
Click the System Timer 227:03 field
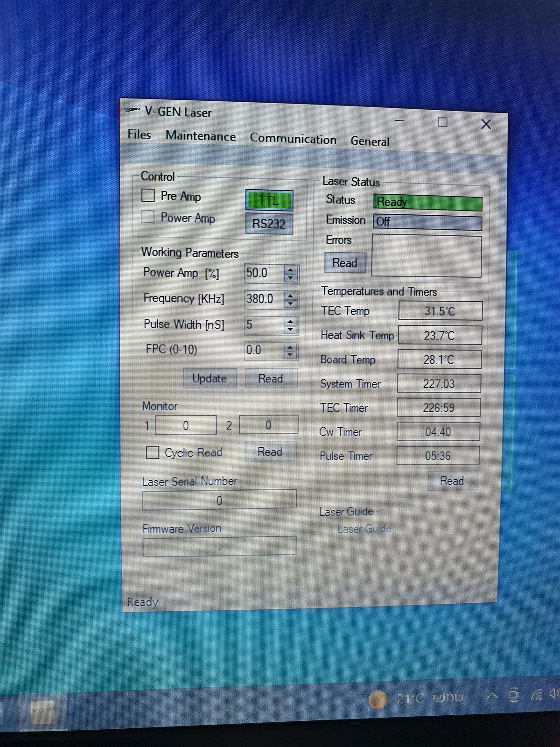click(x=439, y=384)
